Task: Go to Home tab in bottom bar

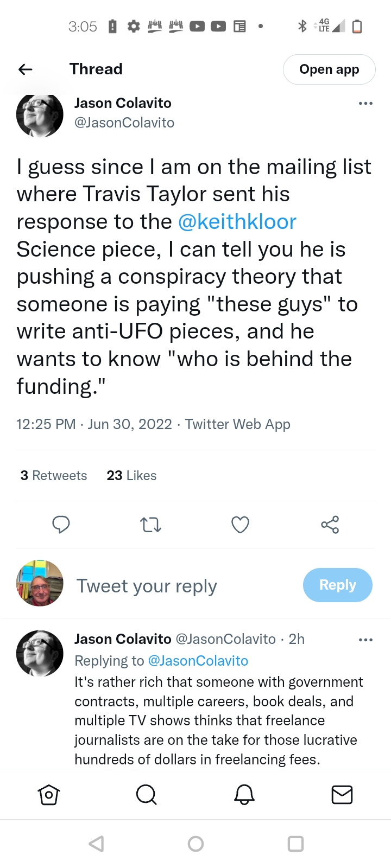Action: pyautogui.click(x=49, y=795)
